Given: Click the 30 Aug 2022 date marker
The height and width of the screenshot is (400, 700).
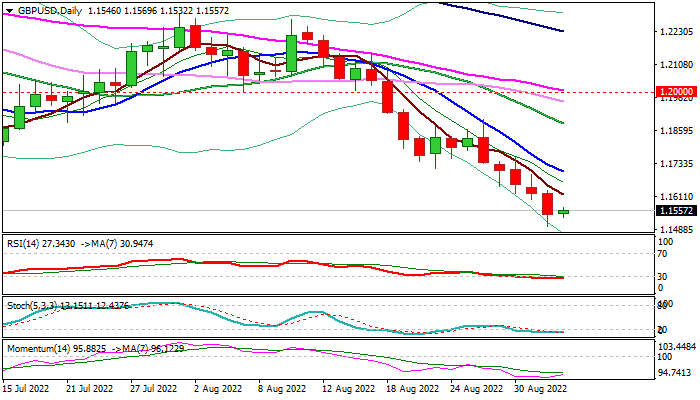Looking at the screenshot, I should 540,389.
